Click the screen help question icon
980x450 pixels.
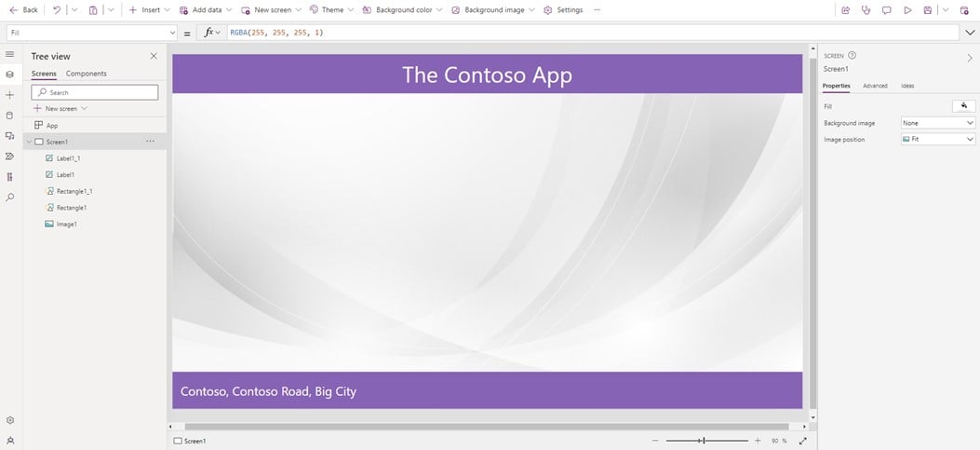852,56
